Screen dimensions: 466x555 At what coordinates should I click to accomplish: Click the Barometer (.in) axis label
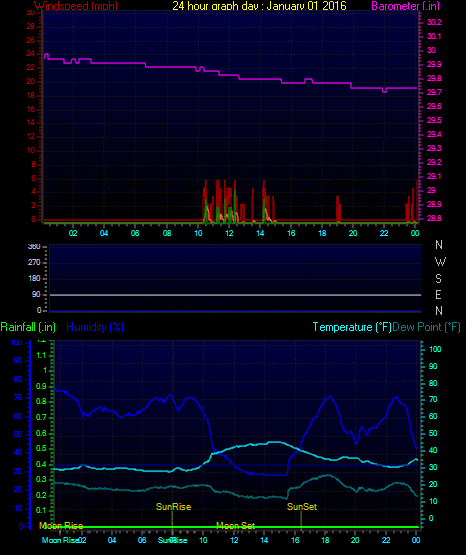pos(405,6)
